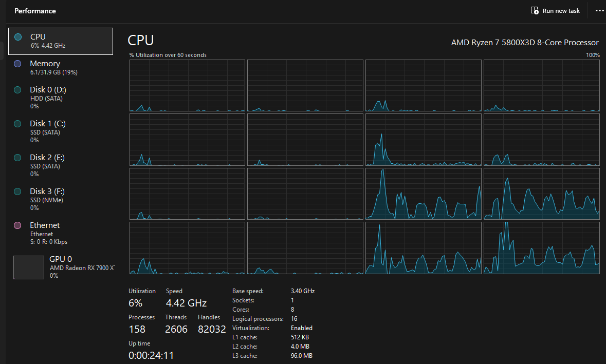Viewport: 606px width, 364px height.
Task: Click the Disk 1 (C:) circle icon
Action: tap(18, 124)
